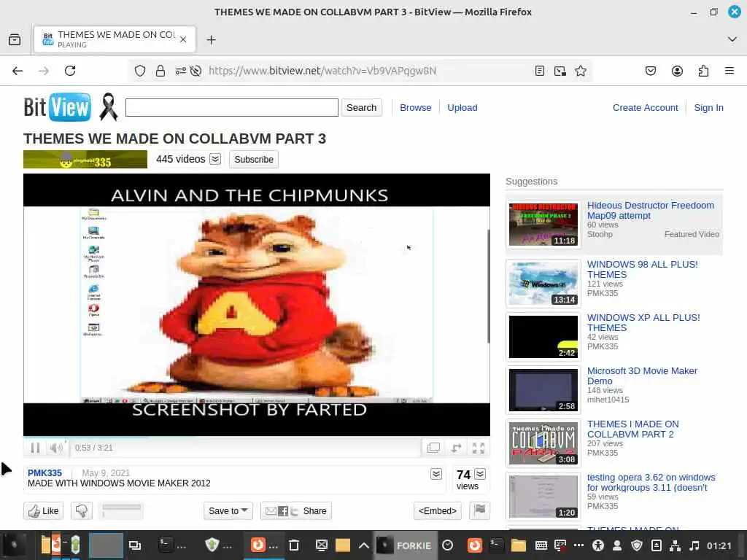Open the list all tabs chevron
Screen dimensions: 747x560
point(732,39)
